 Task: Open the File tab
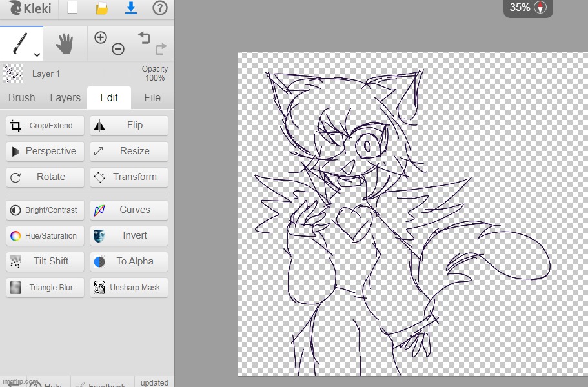coord(152,98)
